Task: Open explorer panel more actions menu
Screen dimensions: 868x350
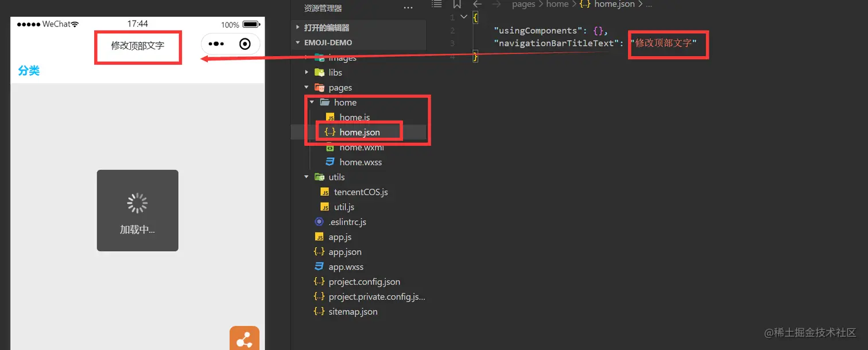Action: coord(408,8)
